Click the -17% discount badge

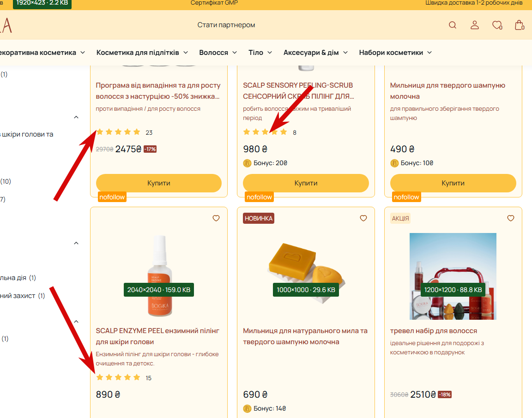[150, 149]
